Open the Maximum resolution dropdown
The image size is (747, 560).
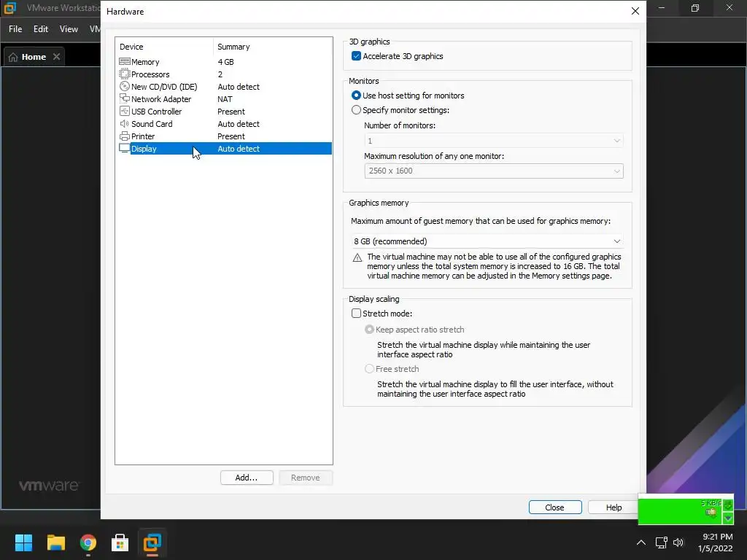point(494,171)
